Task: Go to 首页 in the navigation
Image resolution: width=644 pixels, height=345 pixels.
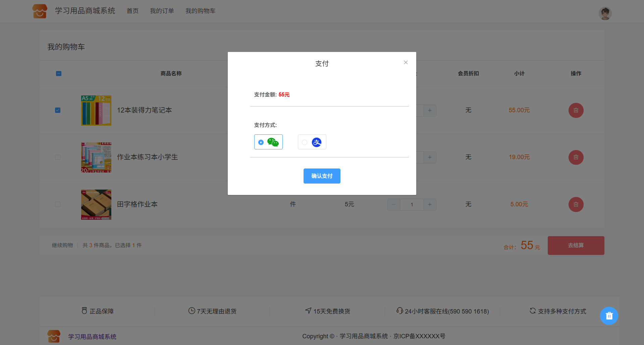Action: pos(132,11)
